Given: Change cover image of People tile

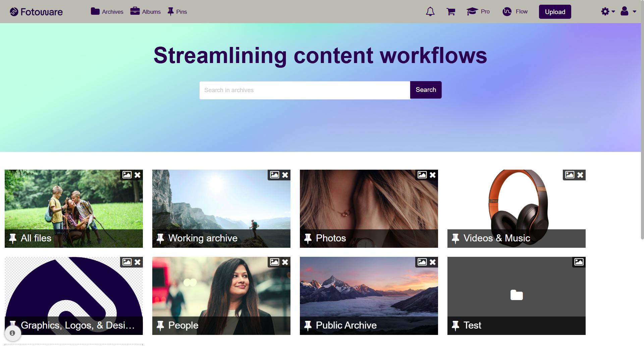Looking at the screenshot, I should (x=274, y=262).
